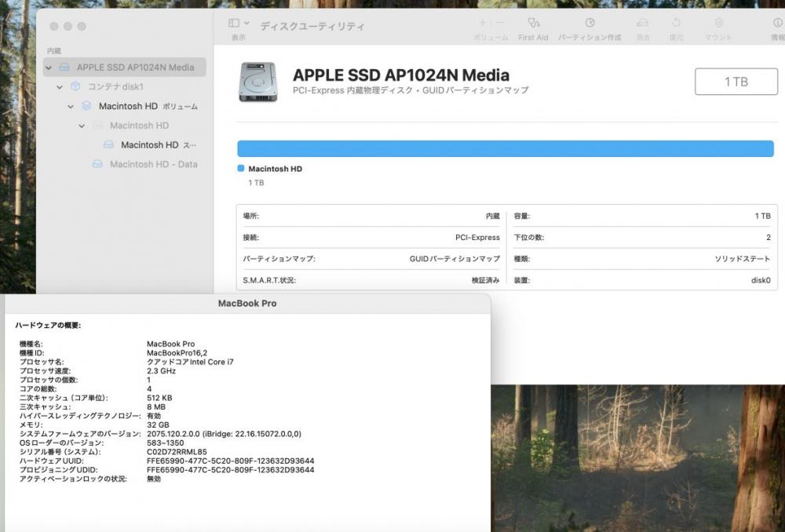
Task: Click the 消去 erase toolbar icon
Action: point(642,23)
